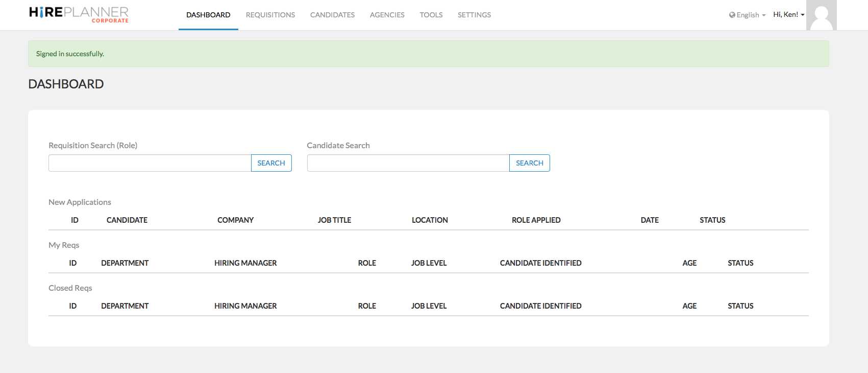Viewport: 868px width, 373px height.
Task: Open the Agencies menu item
Action: [x=387, y=15]
